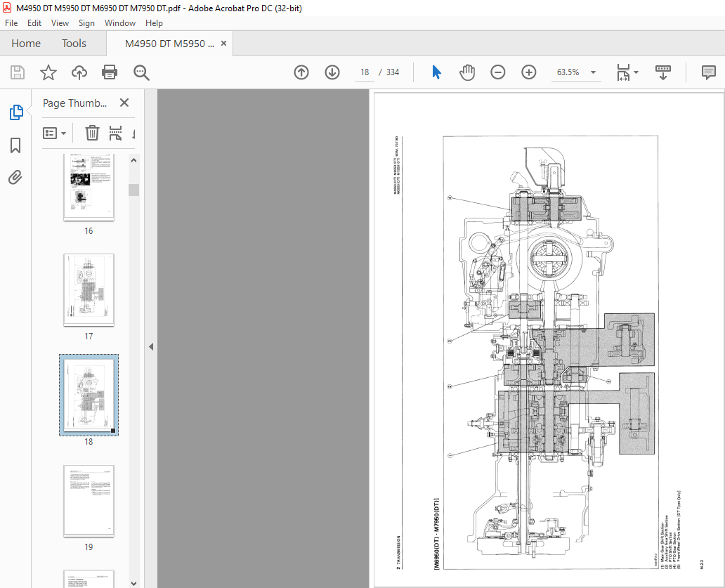Image resolution: width=725 pixels, height=588 pixels.
Task: Click the fit page width icon
Action: coord(623,72)
